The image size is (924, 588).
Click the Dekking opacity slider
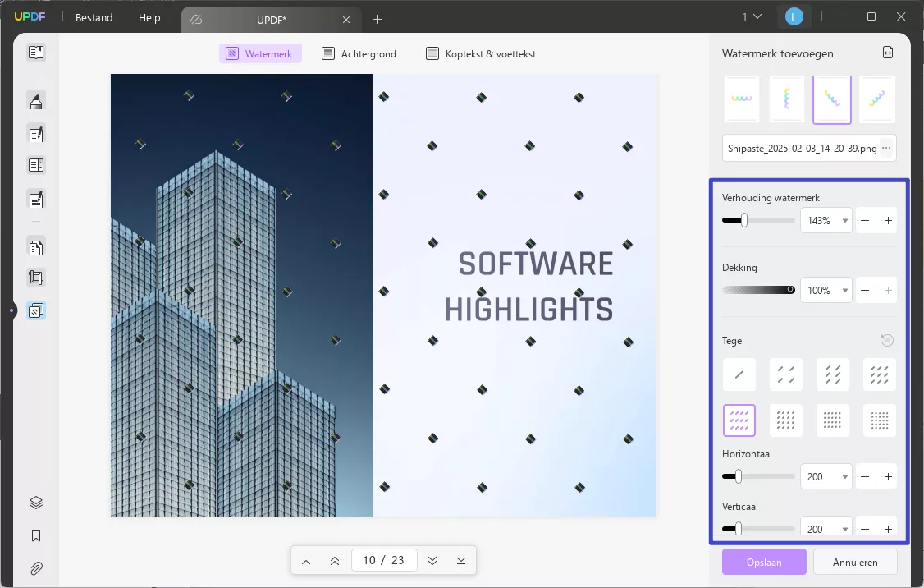point(758,290)
